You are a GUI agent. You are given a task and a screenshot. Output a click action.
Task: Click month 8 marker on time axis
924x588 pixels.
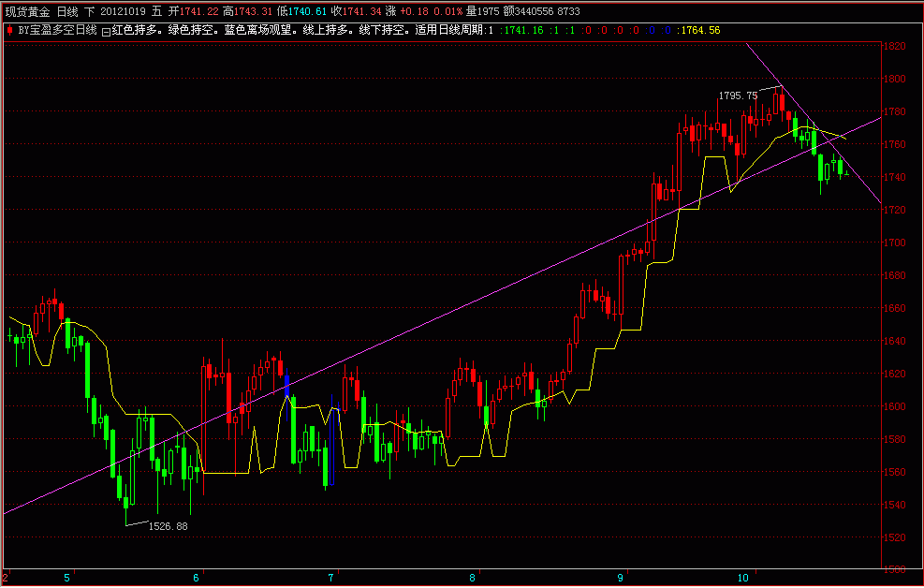(x=472, y=578)
